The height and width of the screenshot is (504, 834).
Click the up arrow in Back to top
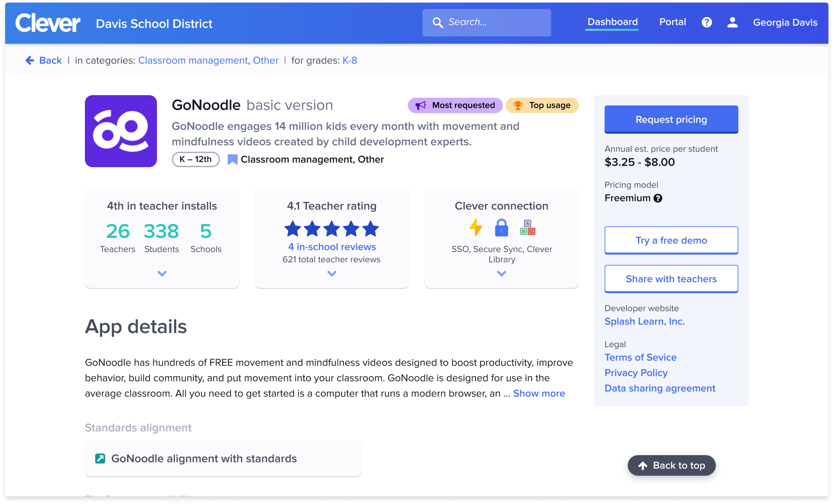point(643,466)
